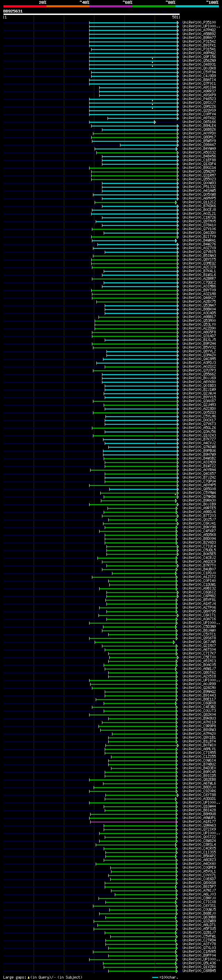
Task: Click the UniRef100_B6BEJ0 label
Action: (199, 913)
